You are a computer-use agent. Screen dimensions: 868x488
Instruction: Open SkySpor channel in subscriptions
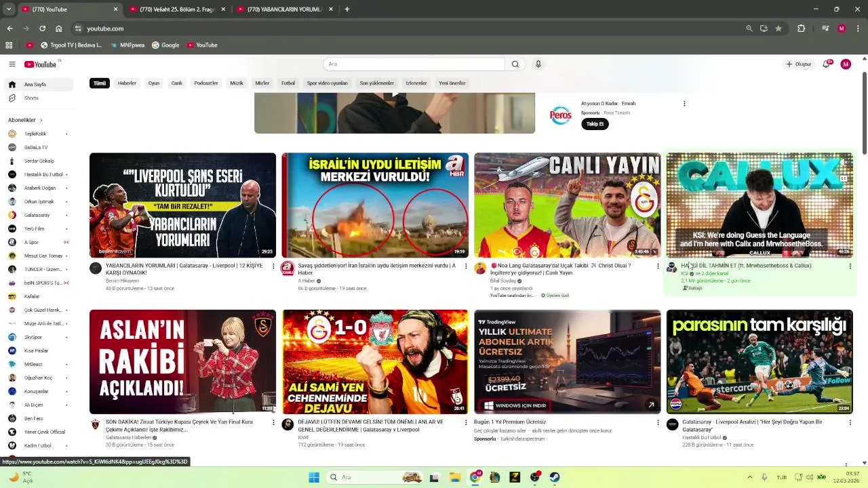[38, 337]
